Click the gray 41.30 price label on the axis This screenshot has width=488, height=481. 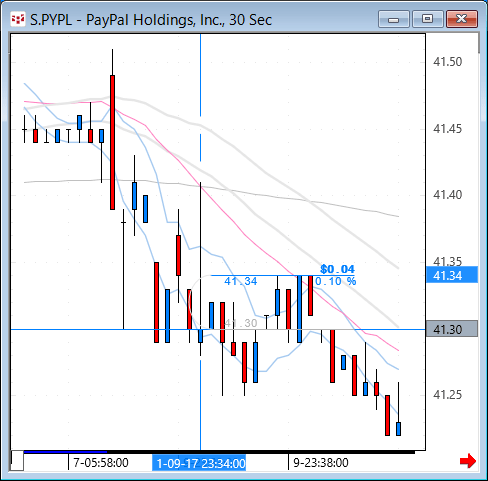[452, 329]
